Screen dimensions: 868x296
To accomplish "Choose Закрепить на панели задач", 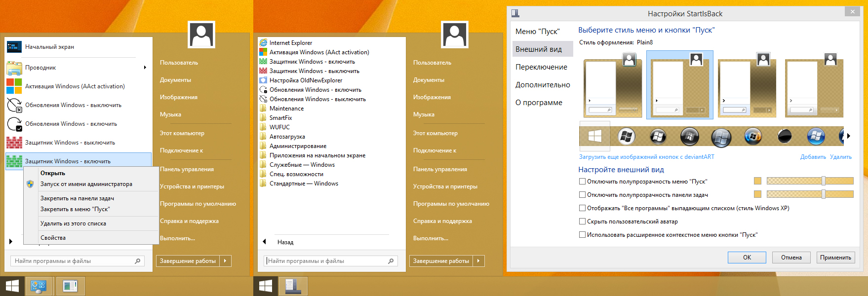I will (77, 198).
